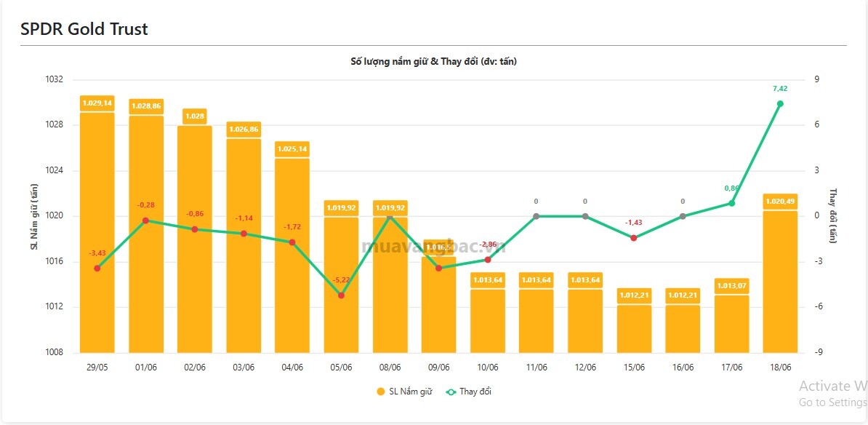This screenshot has height=425, width=868.
Task: Toggle the Thay đổi legend series
Action: [468, 392]
